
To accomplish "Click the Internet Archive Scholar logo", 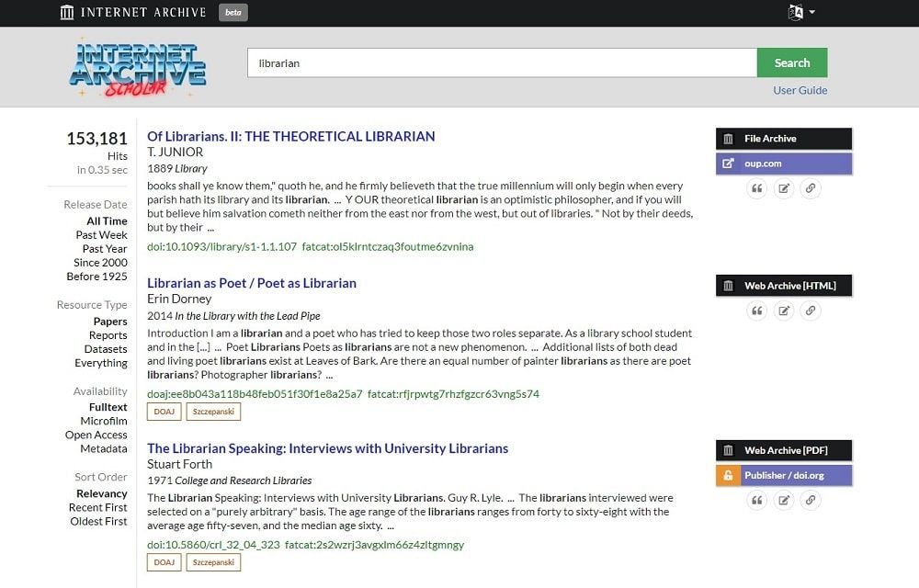I will (138, 67).
